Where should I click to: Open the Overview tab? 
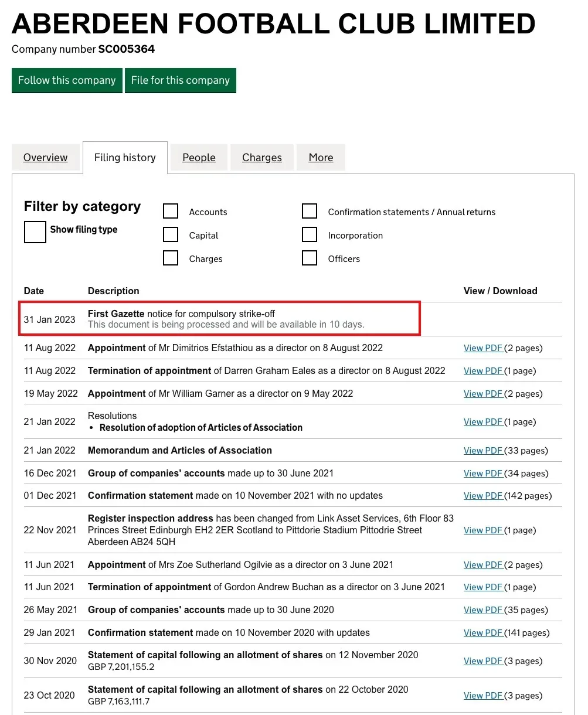point(46,158)
